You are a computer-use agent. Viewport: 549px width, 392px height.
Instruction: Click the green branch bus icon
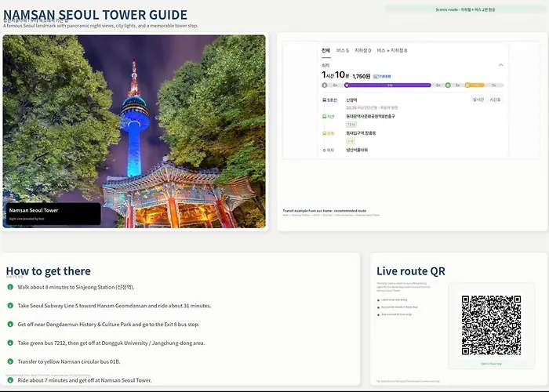click(324, 117)
